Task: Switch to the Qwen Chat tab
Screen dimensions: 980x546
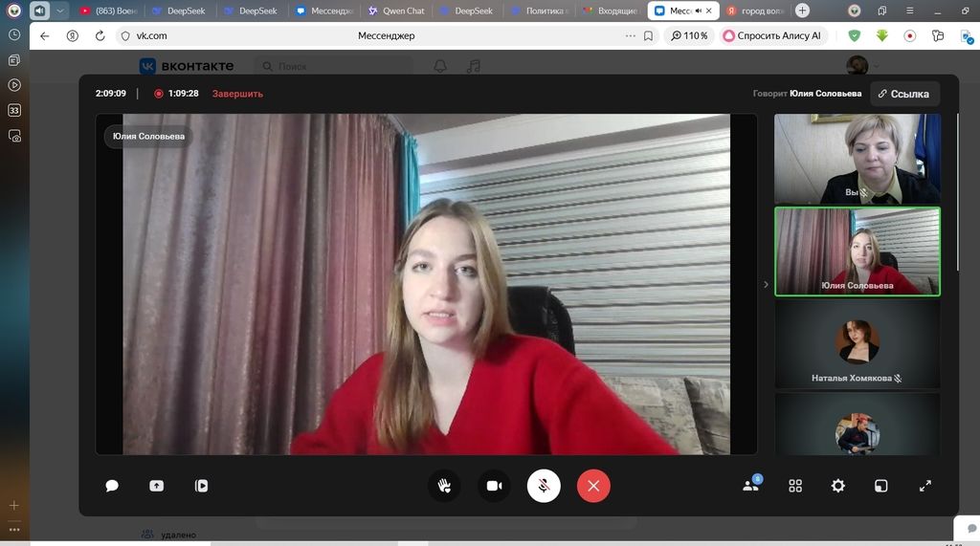Action: coord(396,11)
